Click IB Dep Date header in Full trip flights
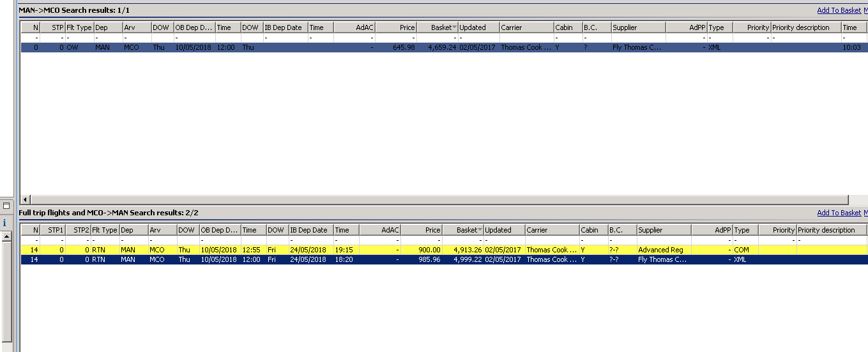868x352 pixels. pos(311,230)
